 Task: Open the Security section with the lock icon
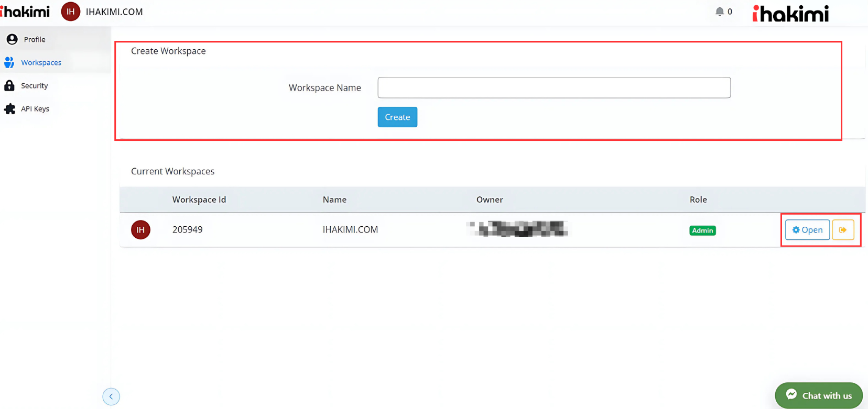point(34,85)
